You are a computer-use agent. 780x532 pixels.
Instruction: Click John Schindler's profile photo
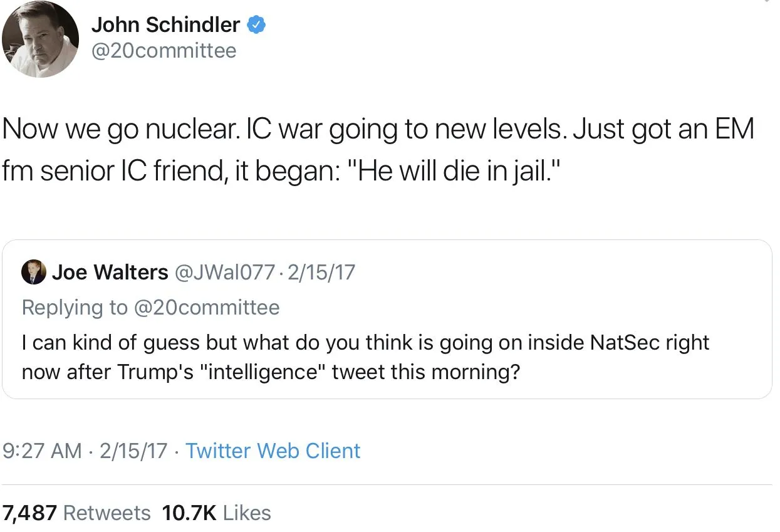pyautogui.click(x=41, y=40)
